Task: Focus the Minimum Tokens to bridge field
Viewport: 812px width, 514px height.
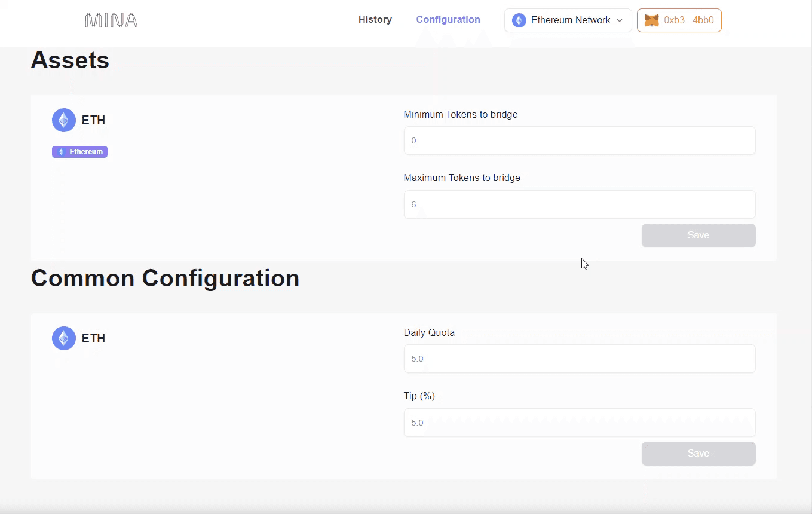Action: (x=580, y=140)
